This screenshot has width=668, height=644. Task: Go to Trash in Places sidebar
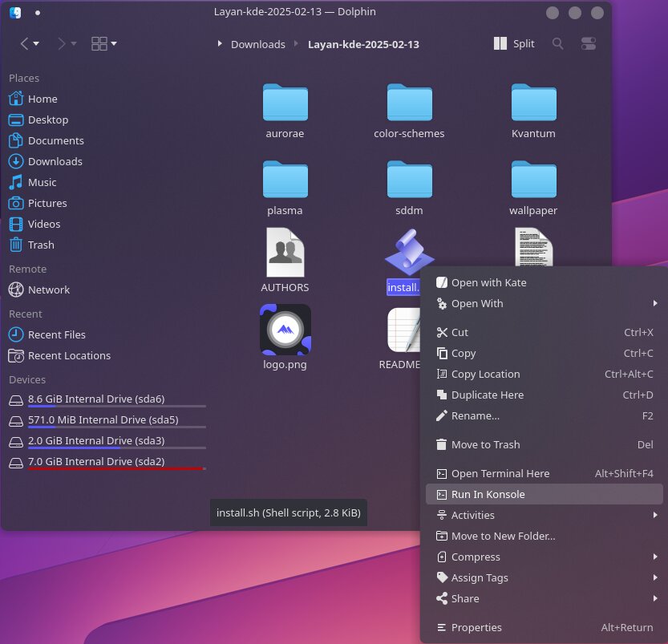(x=41, y=245)
